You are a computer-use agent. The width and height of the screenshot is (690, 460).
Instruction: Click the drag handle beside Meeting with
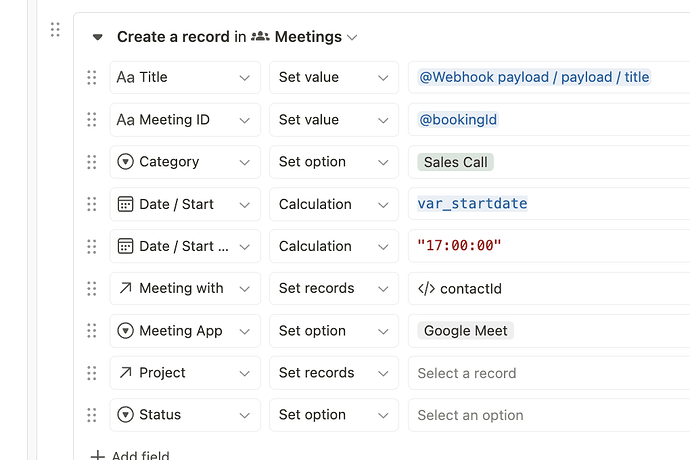coord(92,289)
